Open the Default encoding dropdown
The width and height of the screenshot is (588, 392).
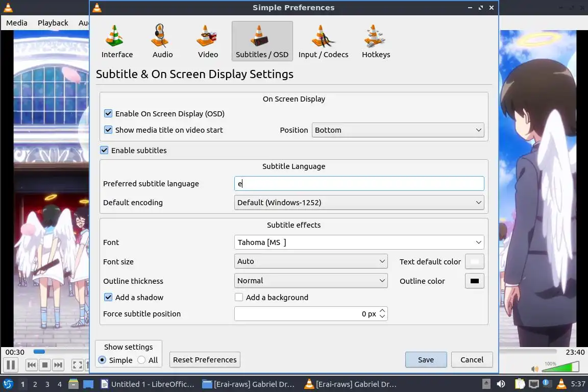(x=359, y=202)
